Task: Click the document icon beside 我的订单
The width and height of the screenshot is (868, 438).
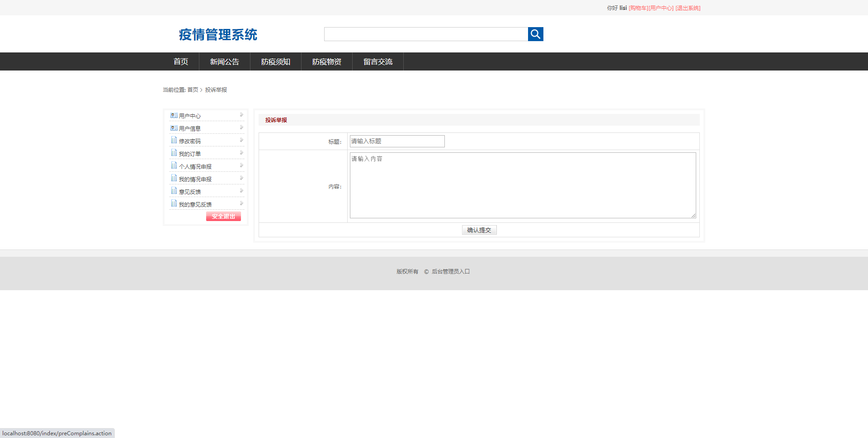Action: [174, 153]
